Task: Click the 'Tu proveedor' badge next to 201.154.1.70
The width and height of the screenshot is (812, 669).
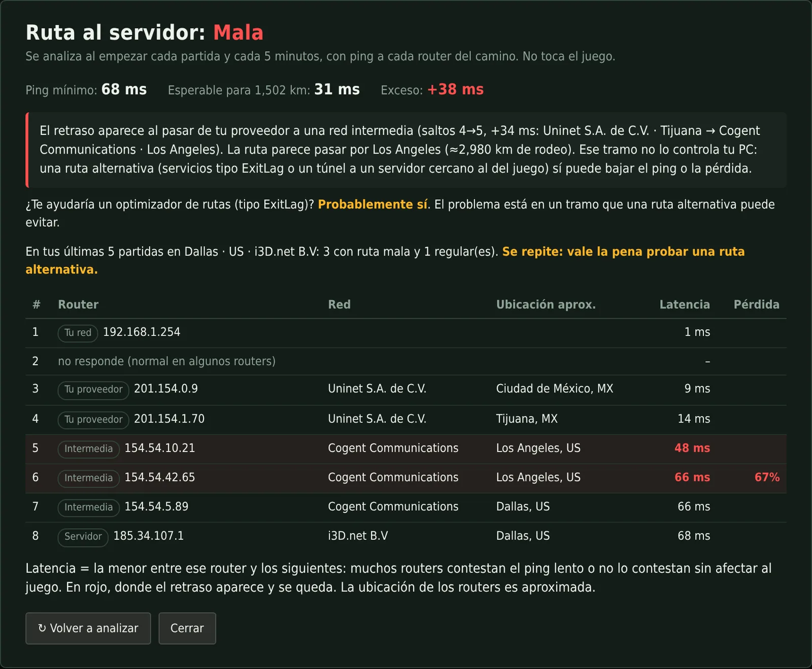Action: (93, 419)
